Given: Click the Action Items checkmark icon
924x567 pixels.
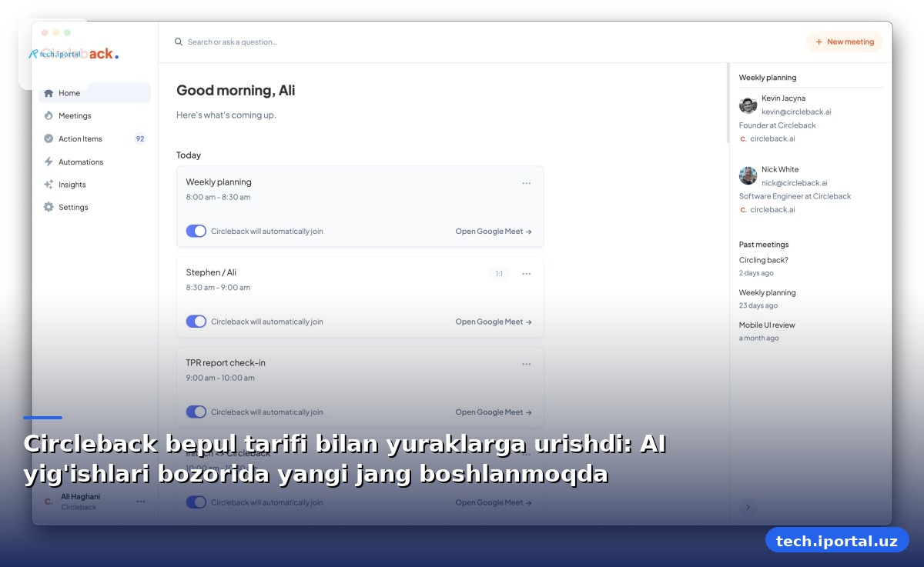Looking at the screenshot, I should point(49,138).
